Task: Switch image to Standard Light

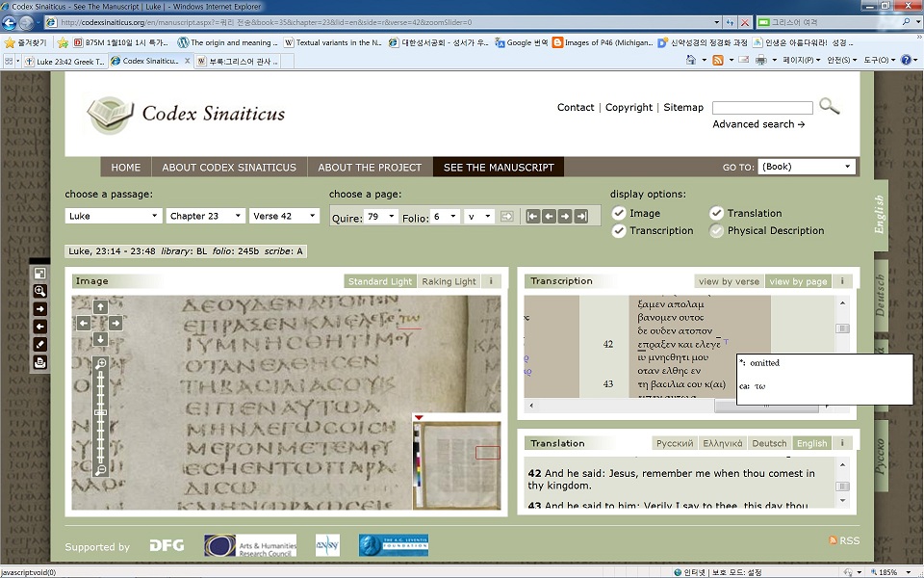Action: (x=380, y=281)
